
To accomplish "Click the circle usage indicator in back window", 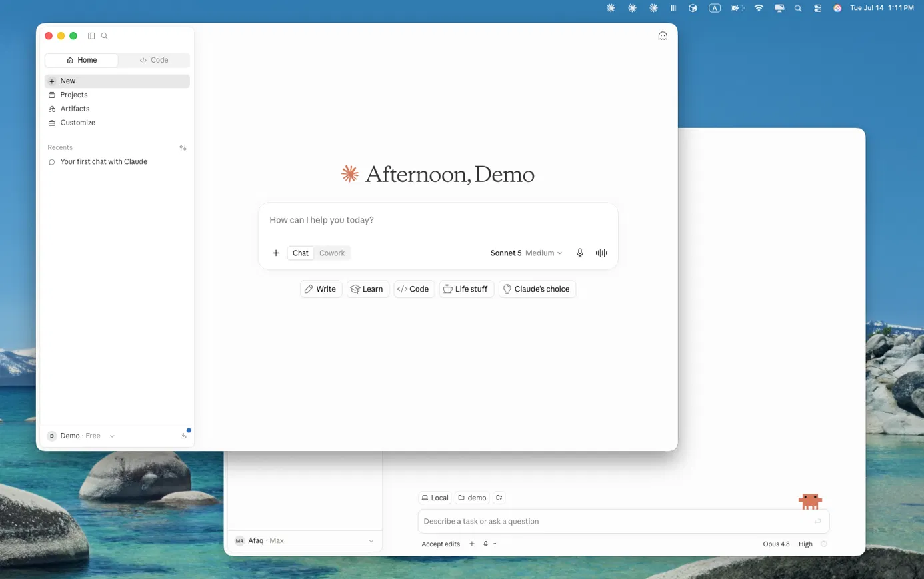I will coord(824,544).
